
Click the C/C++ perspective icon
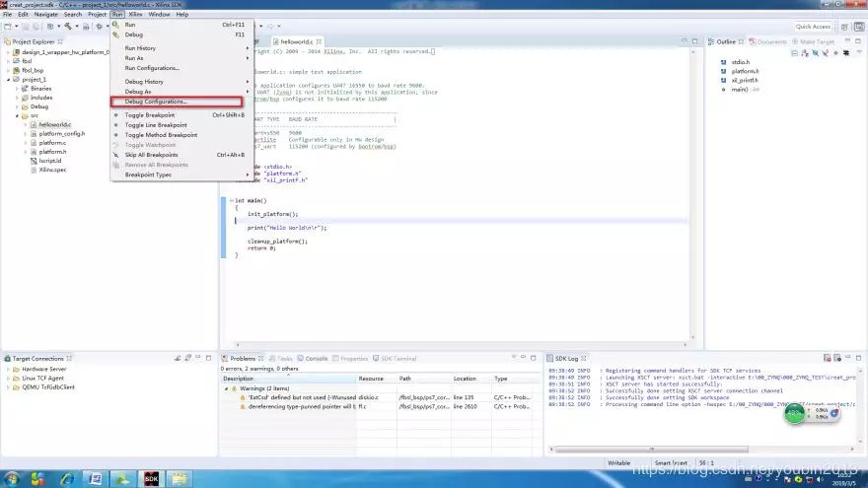(857, 27)
